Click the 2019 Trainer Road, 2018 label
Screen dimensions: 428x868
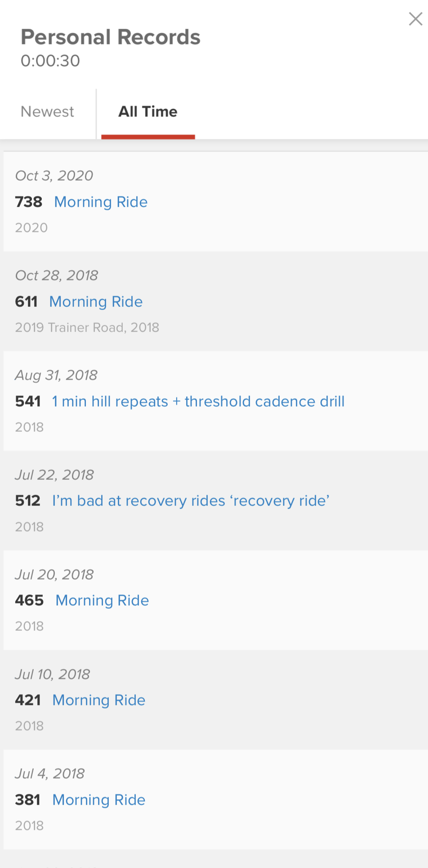pyautogui.click(x=87, y=328)
